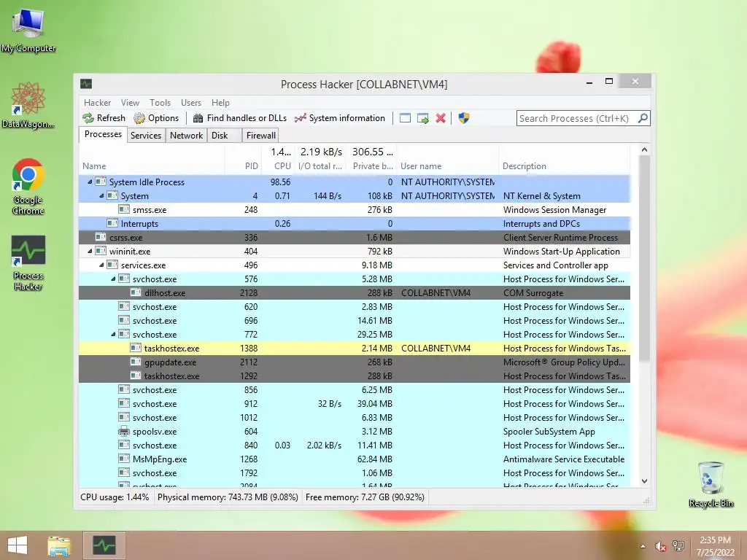Click the Windows Session Manager description
The height and width of the screenshot is (560, 747).
point(554,210)
